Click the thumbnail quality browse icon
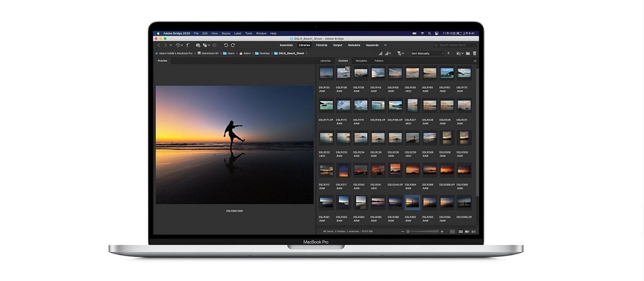 381,53
